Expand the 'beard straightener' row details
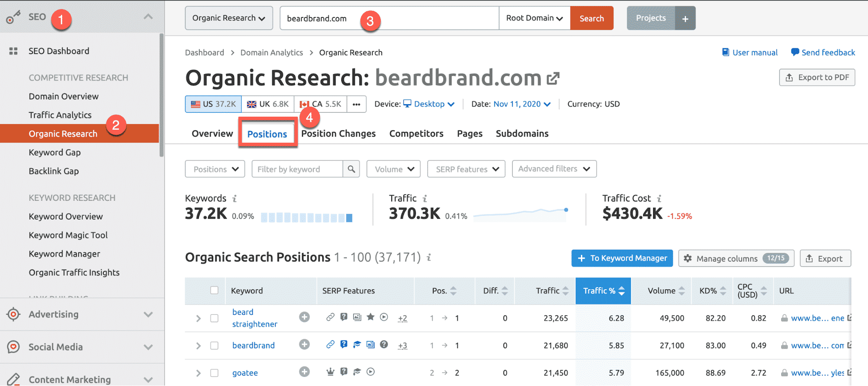The image size is (868, 386). 198,318
